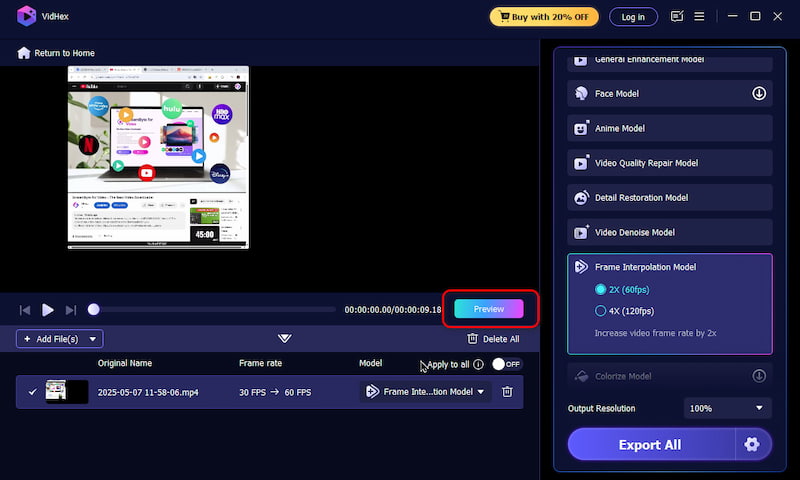
Task: Collapse the file list with the double chevron
Action: (x=285, y=338)
